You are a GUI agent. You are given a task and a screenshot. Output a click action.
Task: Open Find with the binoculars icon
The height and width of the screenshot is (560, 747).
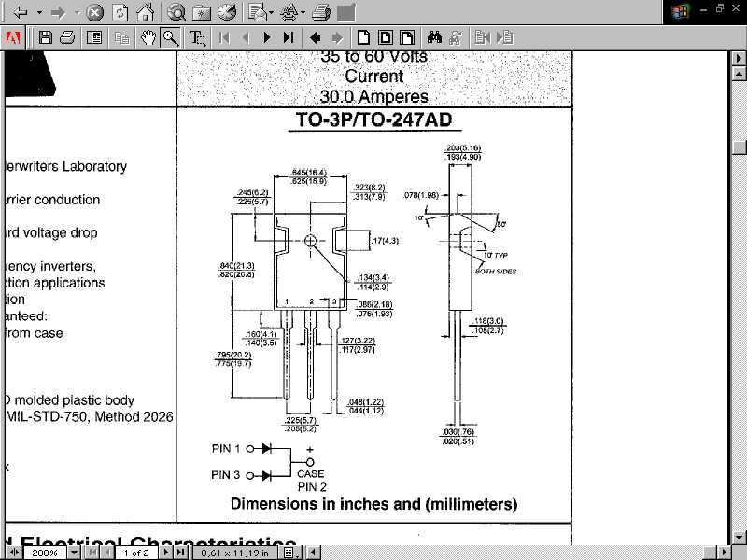tap(434, 37)
